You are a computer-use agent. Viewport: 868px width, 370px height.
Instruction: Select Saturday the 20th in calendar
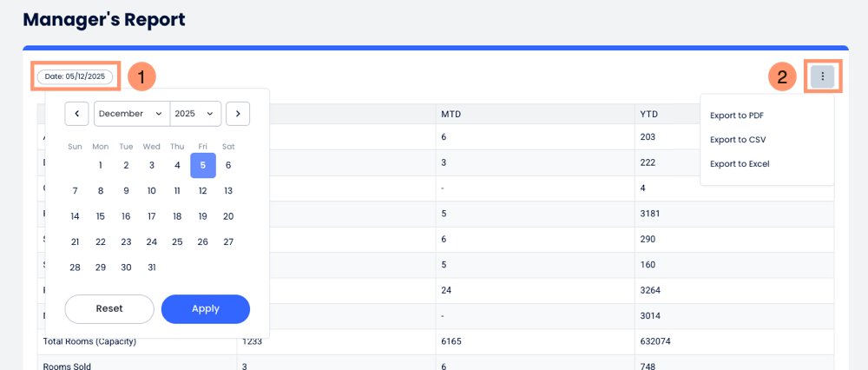[x=228, y=216]
